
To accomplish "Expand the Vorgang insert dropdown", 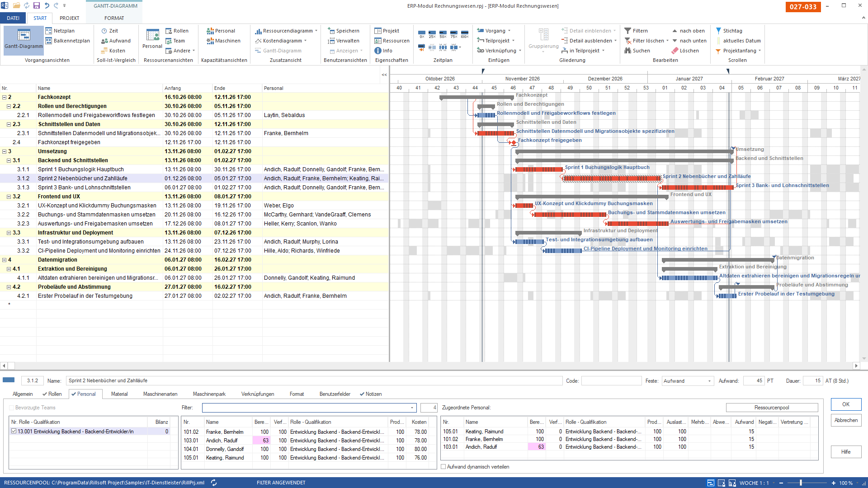I will tap(509, 31).
